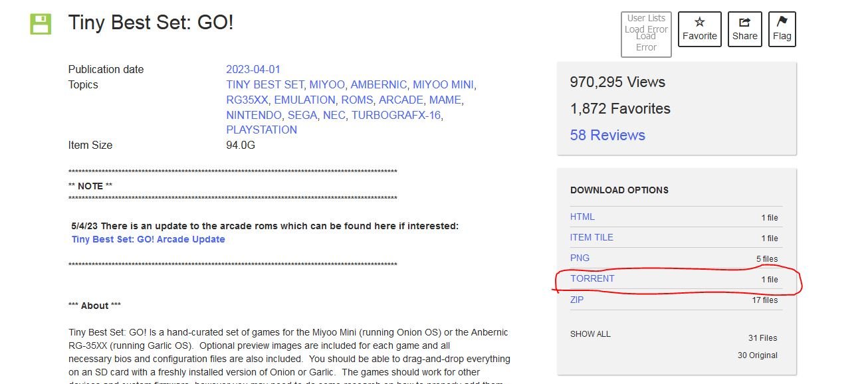Image resolution: width=868 pixels, height=384 pixels.
Task: Click the green floppy disk software icon
Action: (x=41, y=24)
